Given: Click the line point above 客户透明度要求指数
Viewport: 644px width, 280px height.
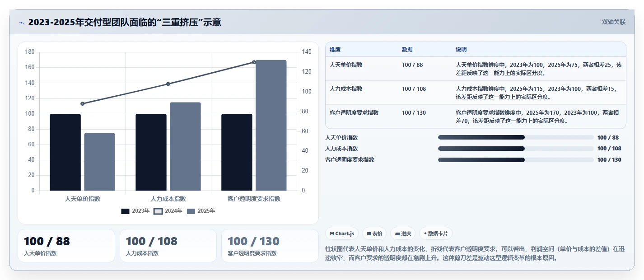Looking at the screenshot, I should pyautogui.click(x=254, y=62).
